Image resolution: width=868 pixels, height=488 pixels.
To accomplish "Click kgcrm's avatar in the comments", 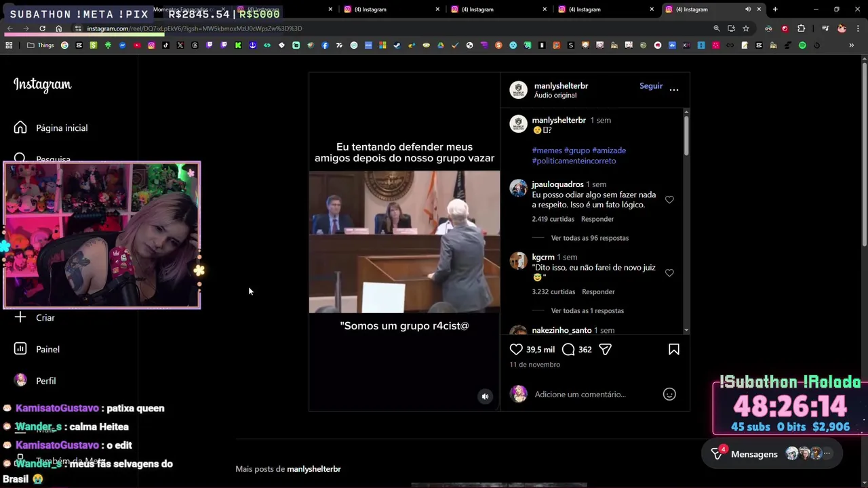I will tap(519, 261).
